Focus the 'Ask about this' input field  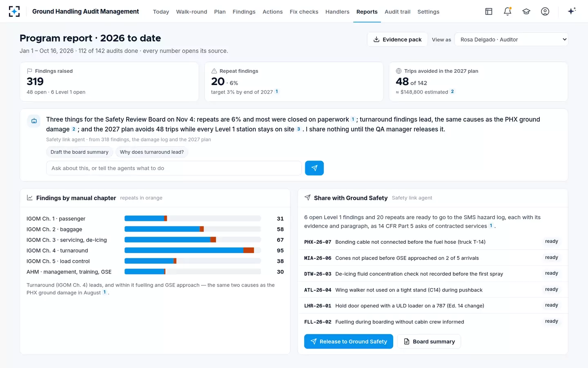pos(174,168)
